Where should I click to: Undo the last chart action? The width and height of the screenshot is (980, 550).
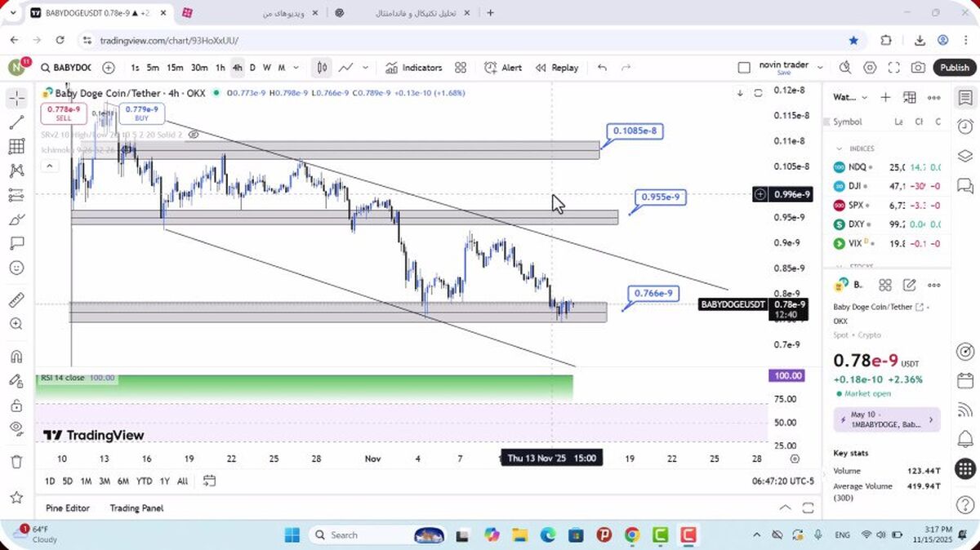pyautogui.click(x=602, y=68)
